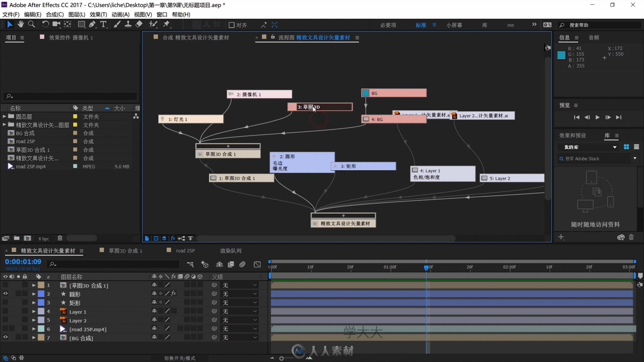Viewport: 644px width, 362px height.
Task: Select the Selection (arrow) tool
Action: point(10,24)
